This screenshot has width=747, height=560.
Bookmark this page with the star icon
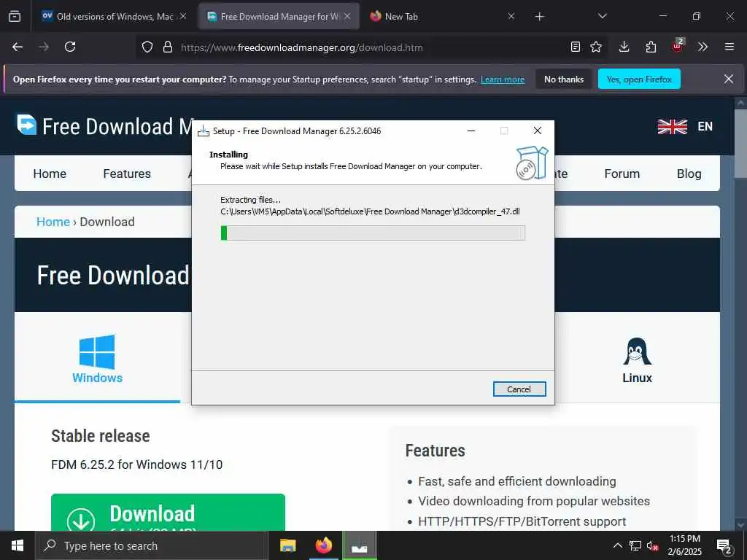pos(596,47)
